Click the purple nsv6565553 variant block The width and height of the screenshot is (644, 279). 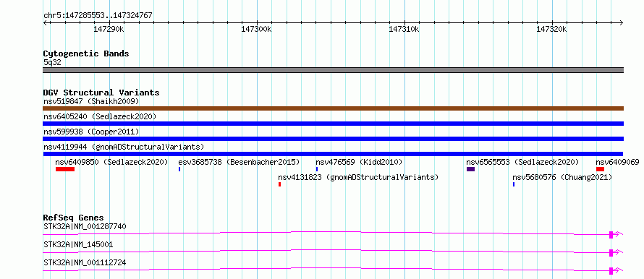coord(470,169)
